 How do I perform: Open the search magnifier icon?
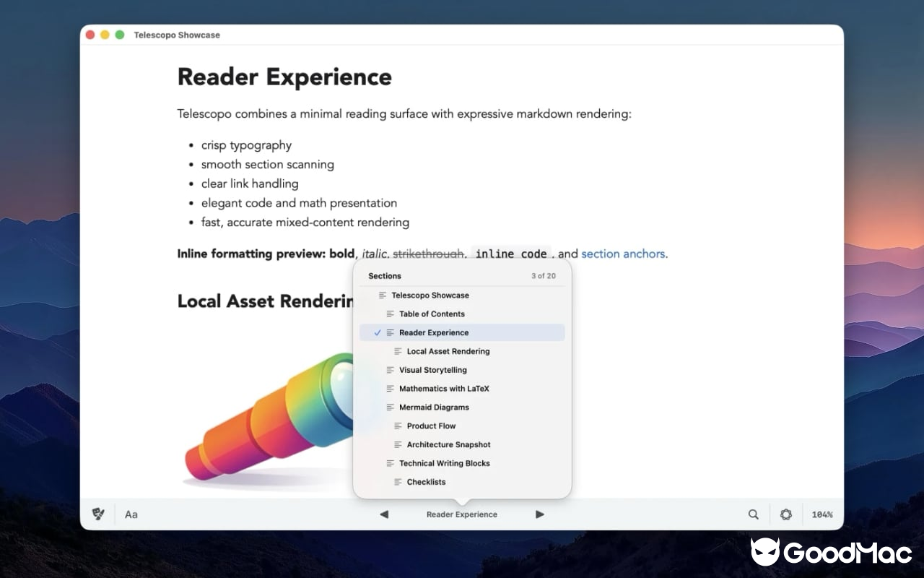pyautogui.click(x=754, y=514)
